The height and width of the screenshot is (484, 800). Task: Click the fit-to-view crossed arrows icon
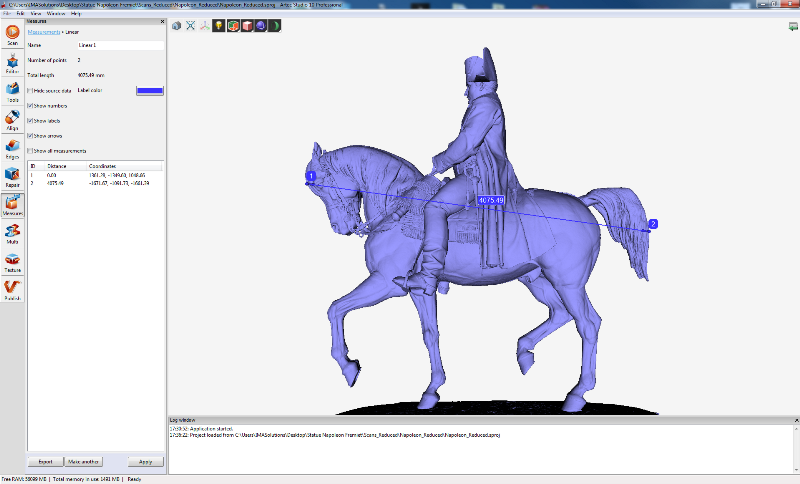tap(190, 26)
